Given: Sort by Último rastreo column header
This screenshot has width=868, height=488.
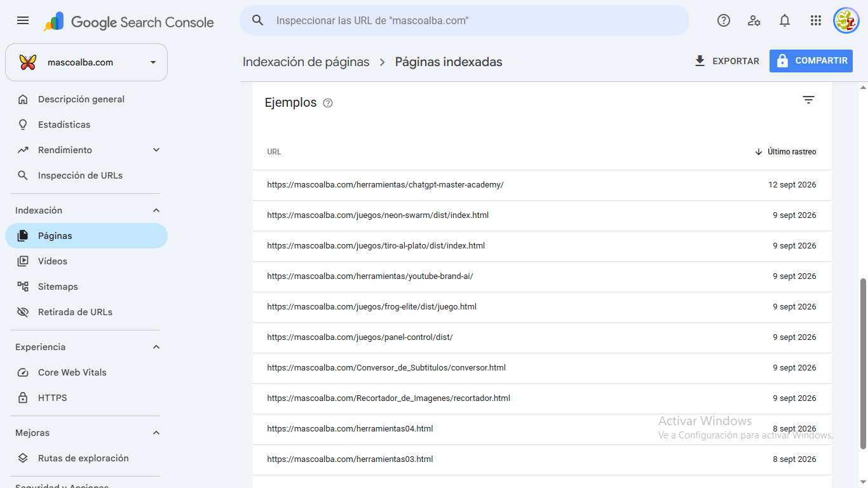Looking at the screenshot, I should coord(785,152).
